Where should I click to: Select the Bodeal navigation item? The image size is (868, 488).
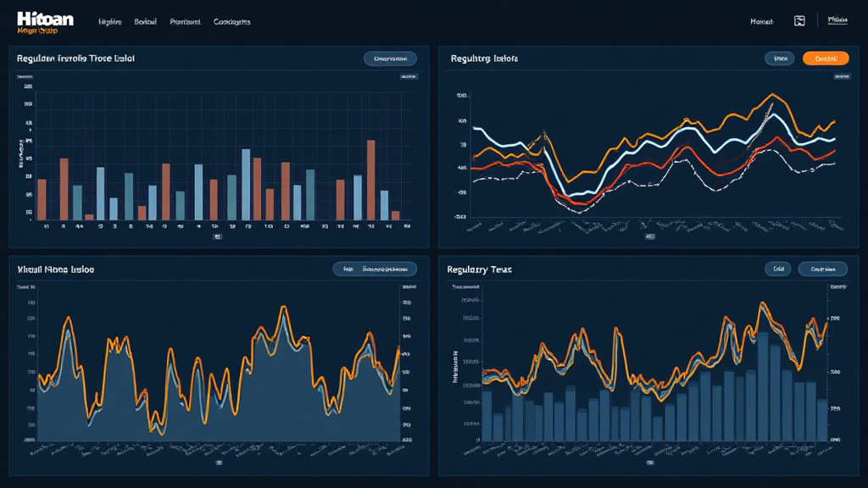tap(146, 22)
